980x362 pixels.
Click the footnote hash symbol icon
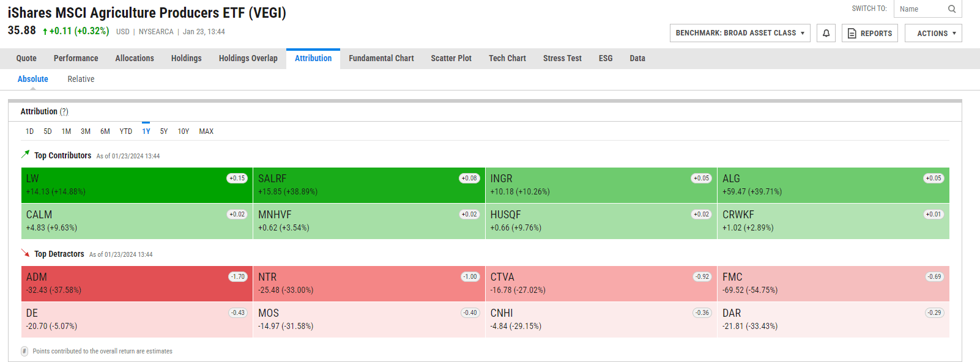(x=24, y=351)
